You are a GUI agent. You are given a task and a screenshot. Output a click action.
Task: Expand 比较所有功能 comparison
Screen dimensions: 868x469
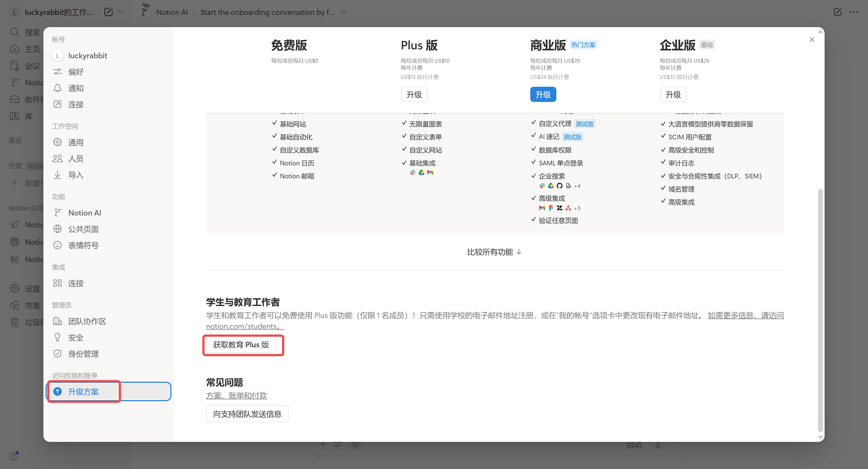pos(494,252)
